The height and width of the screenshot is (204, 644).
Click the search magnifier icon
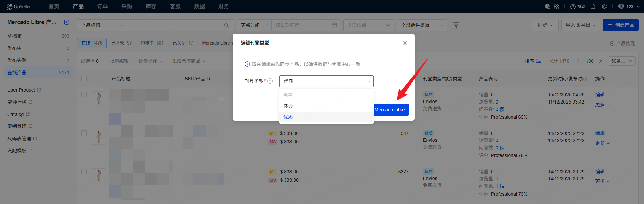[226, 25]
